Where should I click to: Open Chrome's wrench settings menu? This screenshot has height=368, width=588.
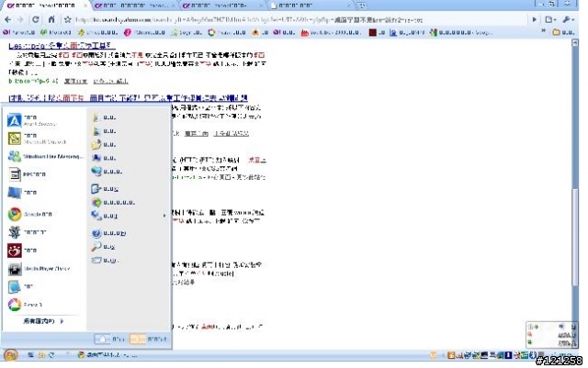569,20
